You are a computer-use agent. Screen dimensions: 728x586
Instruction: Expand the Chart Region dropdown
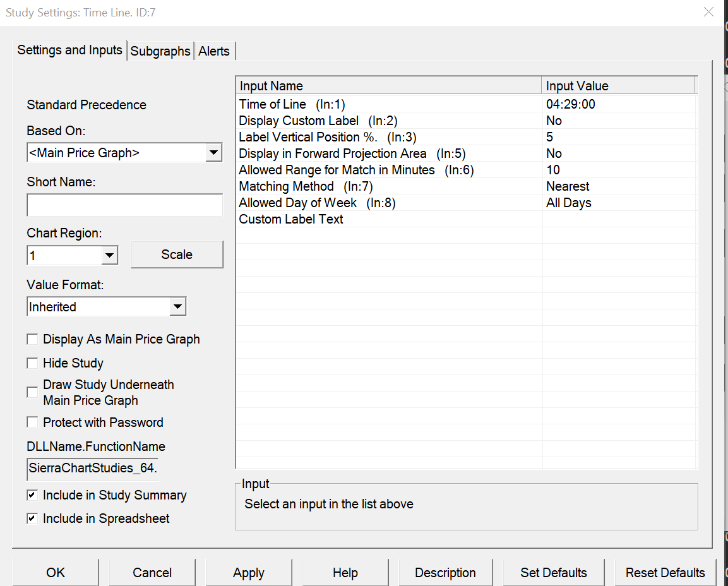click(110, 255)
